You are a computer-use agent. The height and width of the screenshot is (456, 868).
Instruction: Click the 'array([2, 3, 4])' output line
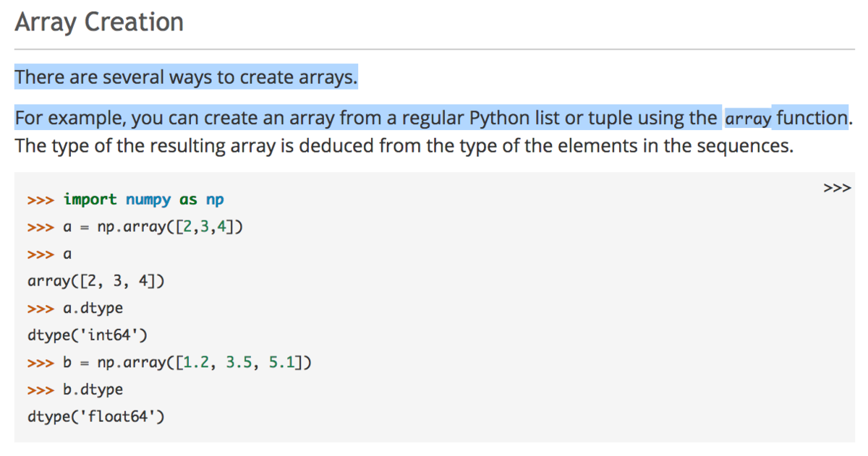point(95,280)
